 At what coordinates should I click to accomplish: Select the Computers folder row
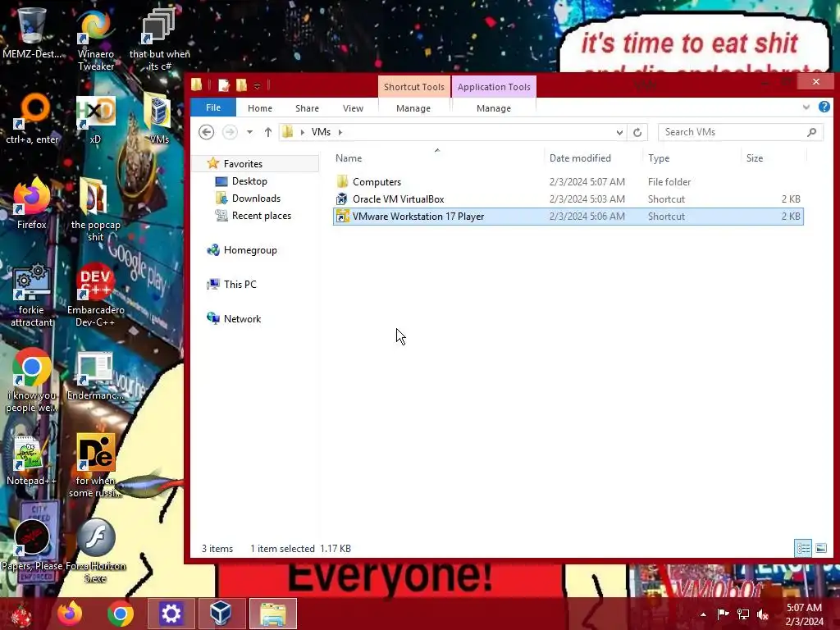tap(568, 181)
